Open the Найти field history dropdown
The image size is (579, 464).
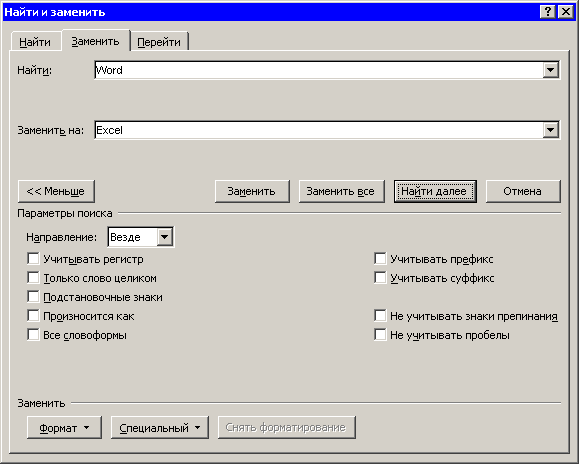coord(550,70)
